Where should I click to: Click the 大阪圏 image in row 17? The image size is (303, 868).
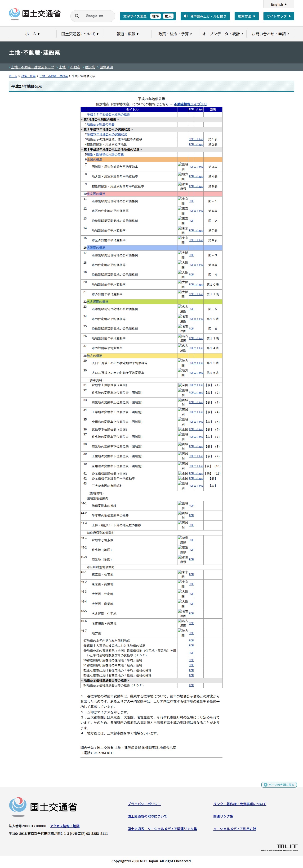tap(183, 255)
